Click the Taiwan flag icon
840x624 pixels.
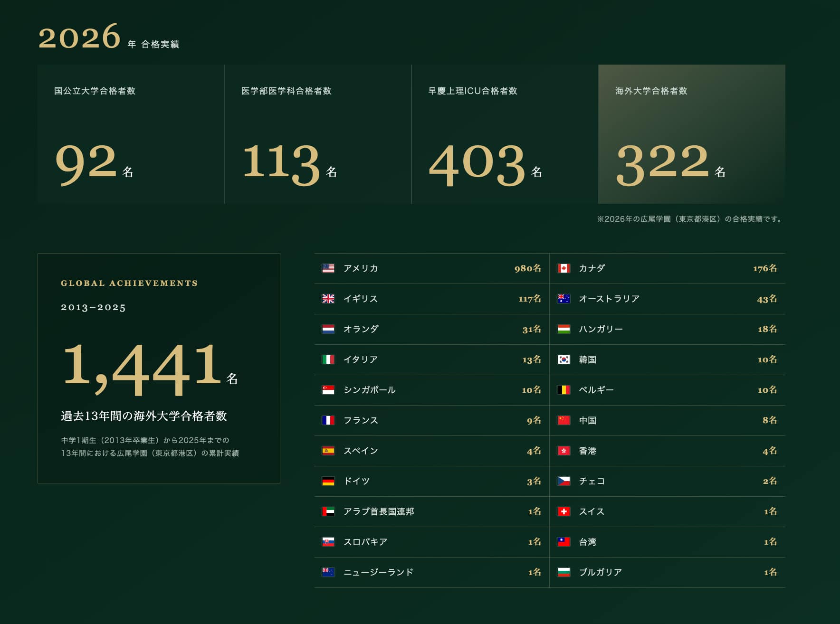point(563,542)
